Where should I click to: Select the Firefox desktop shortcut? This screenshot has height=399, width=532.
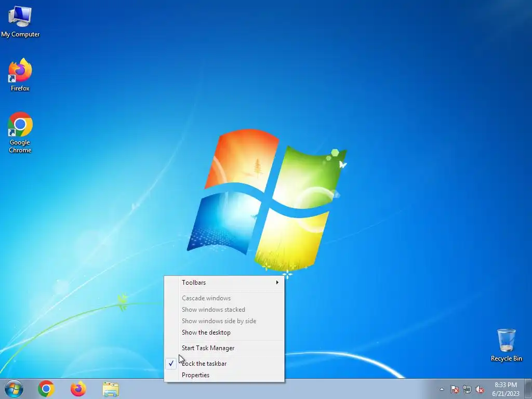[x=20, y=75]
